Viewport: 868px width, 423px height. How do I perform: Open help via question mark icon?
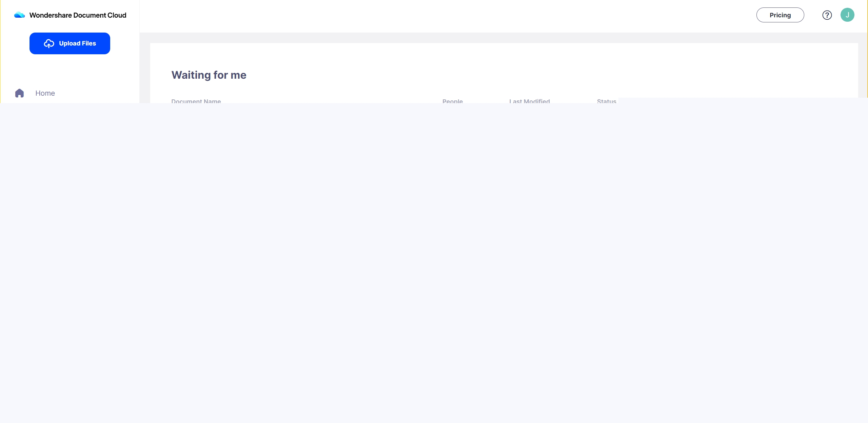pos(827,15)
